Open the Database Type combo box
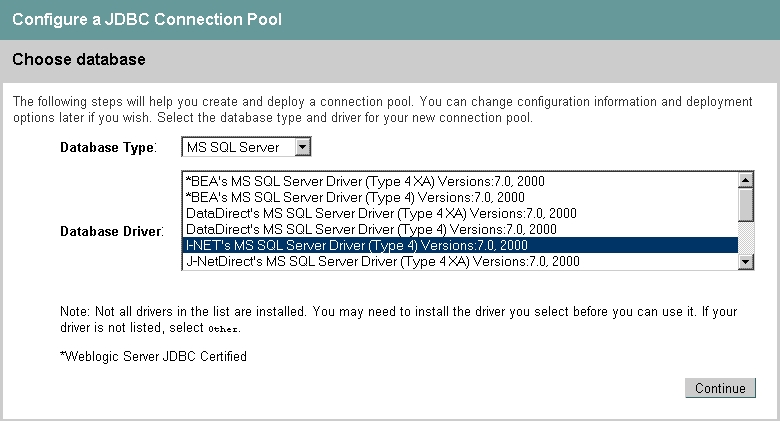This screenshot has width=780, height=421. pos(246,147)
